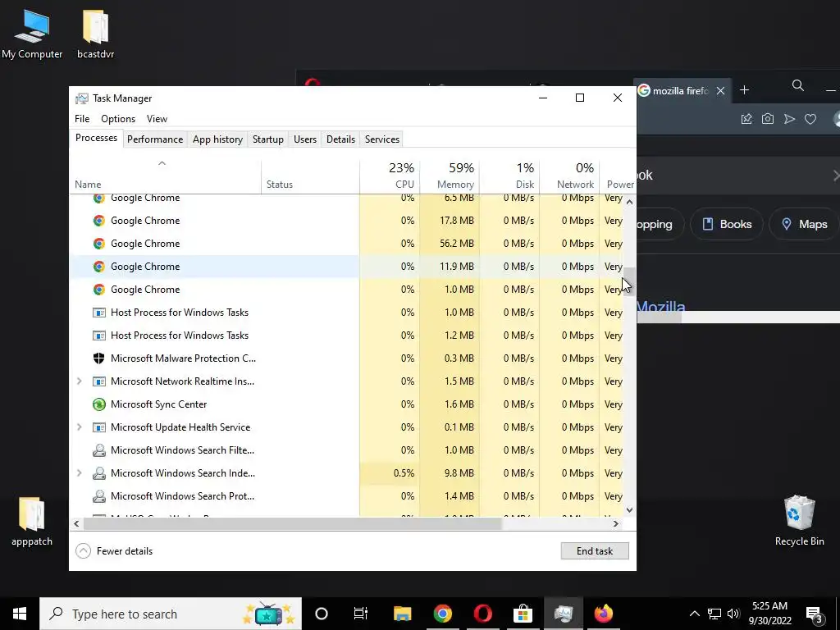Open the Options menu
Screen dimensions: 840x630
tap(118, 119)
